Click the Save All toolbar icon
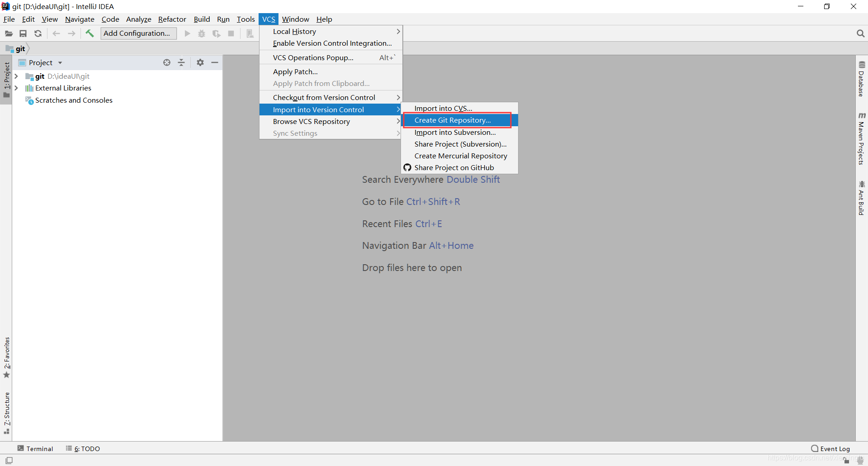 (23, 33)
